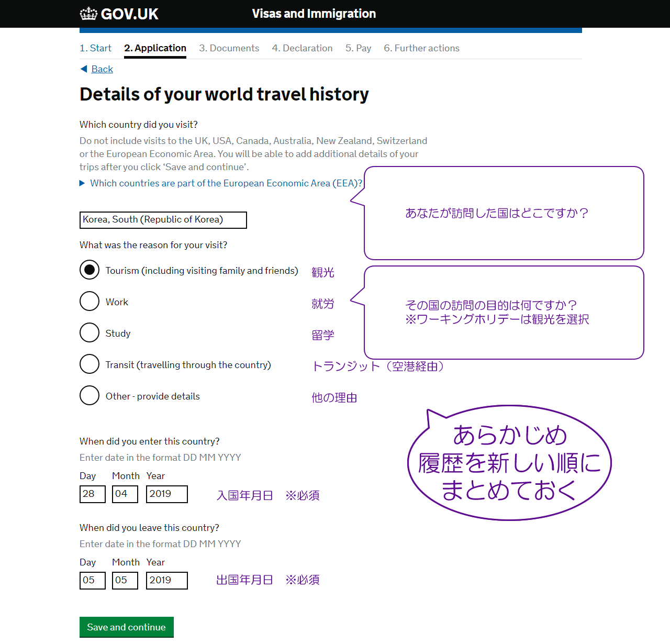The image size is (670, 644).
Task: Select the Tourism radio button
Action: (90, 270)
